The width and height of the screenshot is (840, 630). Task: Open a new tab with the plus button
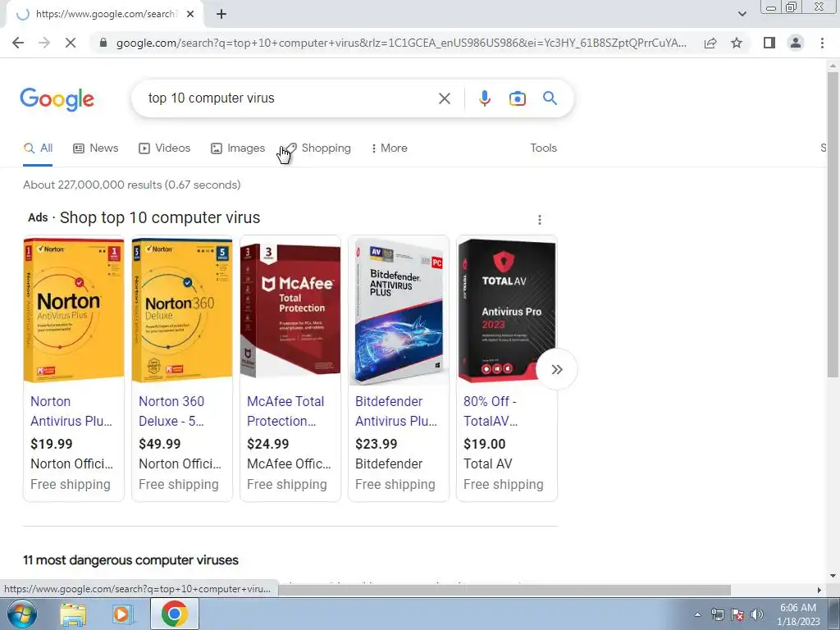[221, 15]
